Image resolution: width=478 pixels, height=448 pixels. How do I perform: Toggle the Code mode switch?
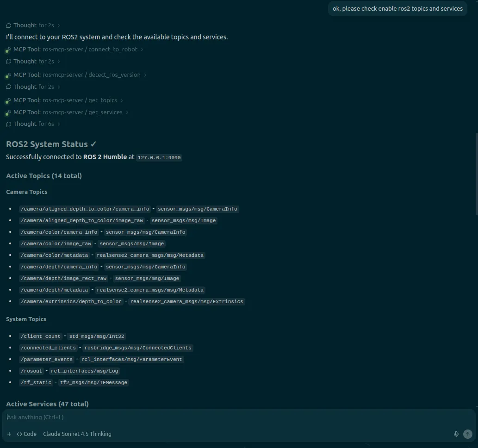pyautogui.click(x=26, y=434)
